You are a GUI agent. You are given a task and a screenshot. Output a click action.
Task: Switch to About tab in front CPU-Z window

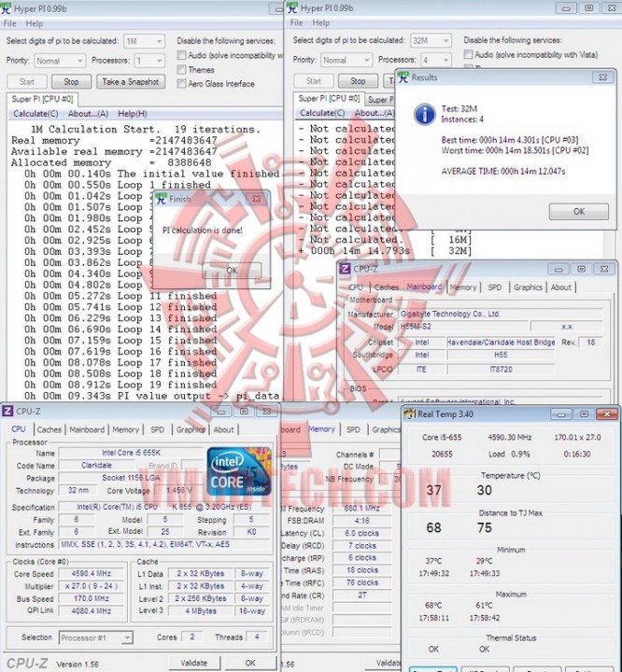tap(223, 429)
